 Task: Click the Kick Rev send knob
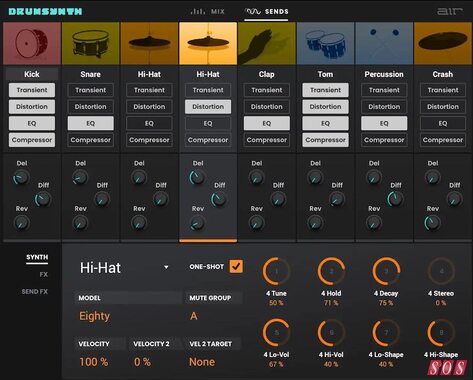[x=21, y=223]
